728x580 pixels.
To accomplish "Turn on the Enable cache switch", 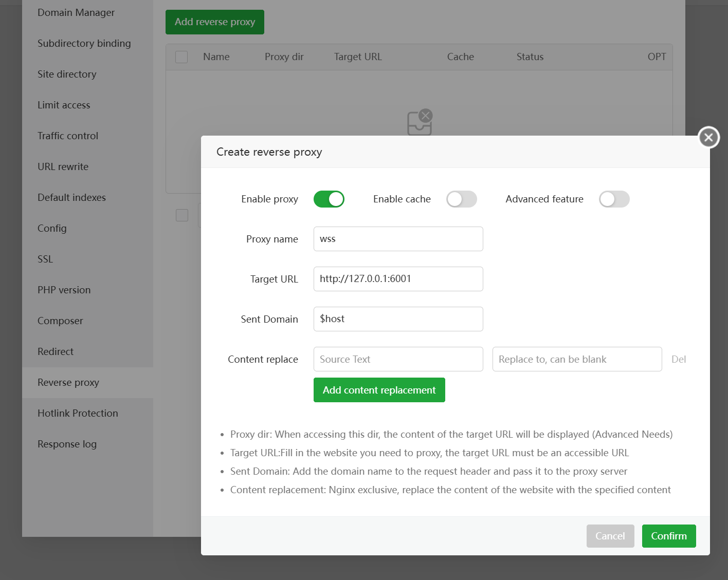I will [462, 199].
